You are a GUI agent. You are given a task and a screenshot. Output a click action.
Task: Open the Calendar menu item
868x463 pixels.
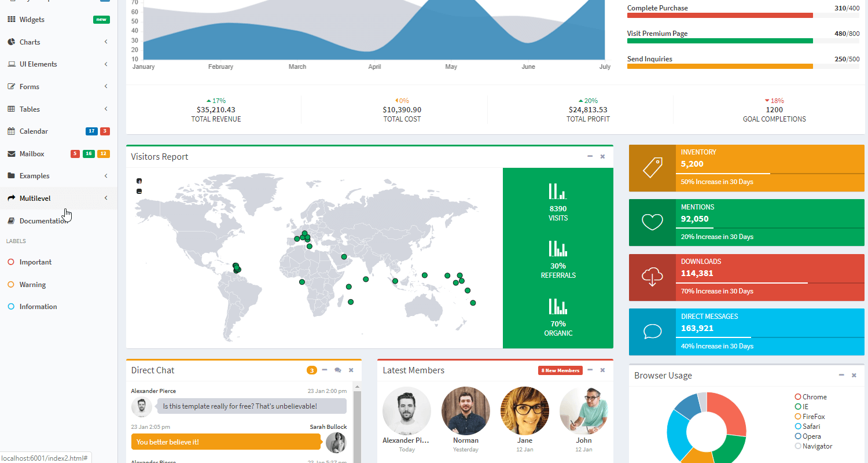click(x=58, y=131)
